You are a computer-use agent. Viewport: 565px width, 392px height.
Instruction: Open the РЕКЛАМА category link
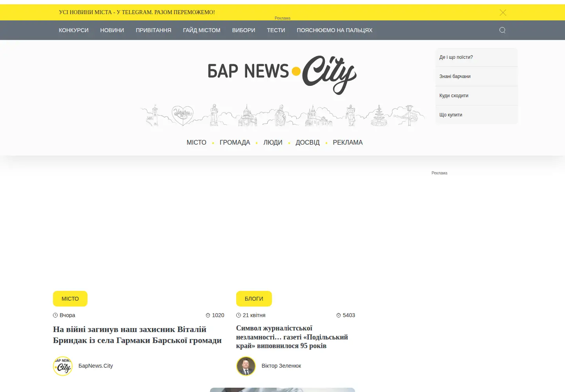coord(348,143)
